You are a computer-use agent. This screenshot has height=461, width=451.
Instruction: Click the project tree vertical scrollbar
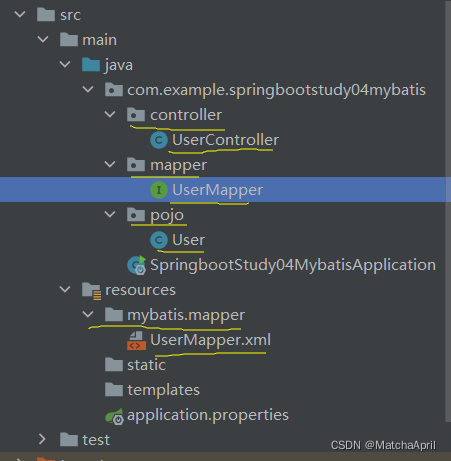point(448,211)
